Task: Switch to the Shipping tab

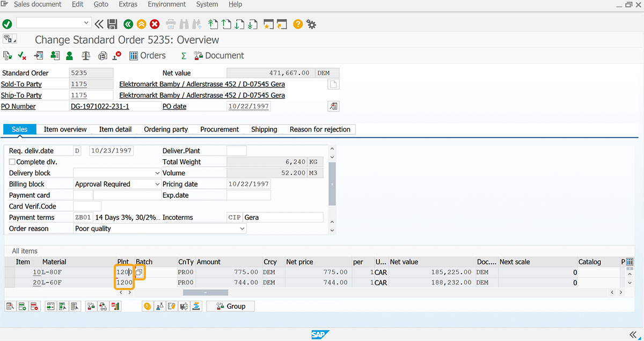Action: (264, 129)
